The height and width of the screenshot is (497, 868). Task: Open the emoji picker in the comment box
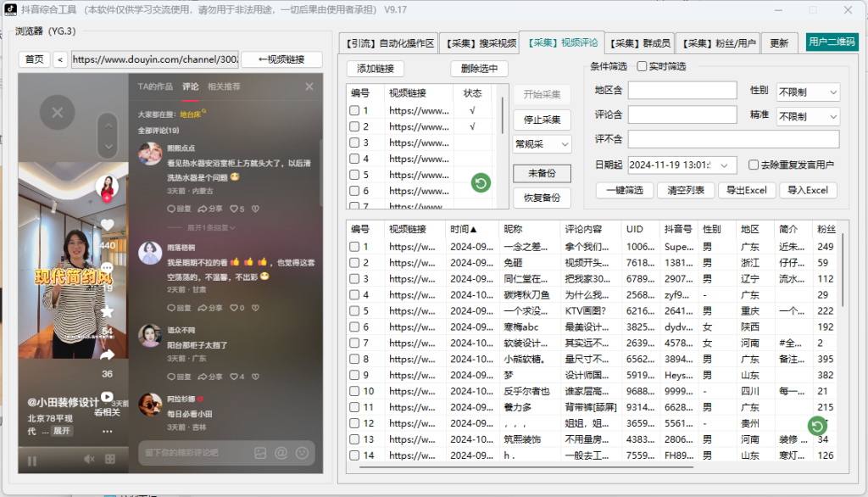click(x=303, y=454)
